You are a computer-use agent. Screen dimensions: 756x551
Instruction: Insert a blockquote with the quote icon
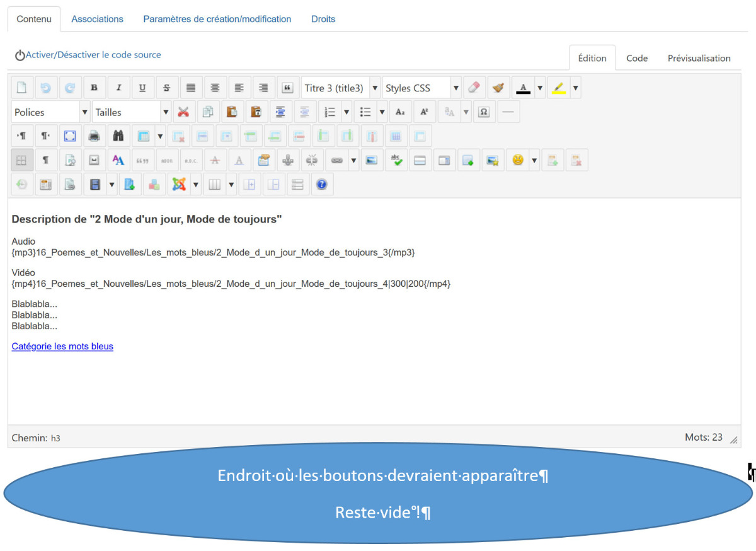(x=287, y=88)
